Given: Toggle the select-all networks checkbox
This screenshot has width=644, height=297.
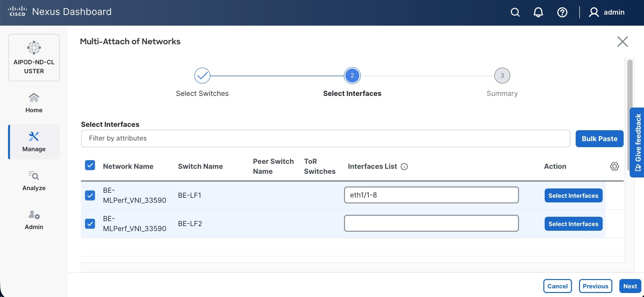Looking at the screenshot, I should (90, 165).
